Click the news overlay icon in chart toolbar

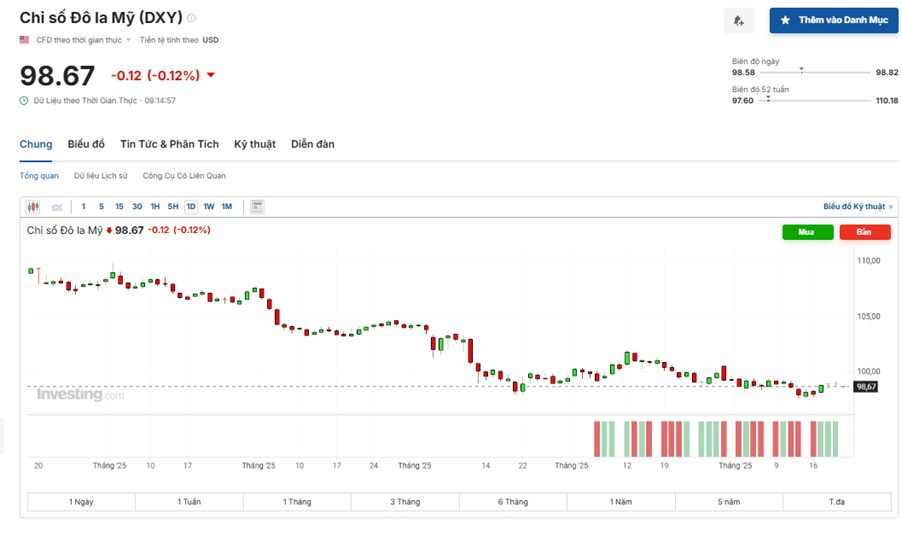coord(257,207)
